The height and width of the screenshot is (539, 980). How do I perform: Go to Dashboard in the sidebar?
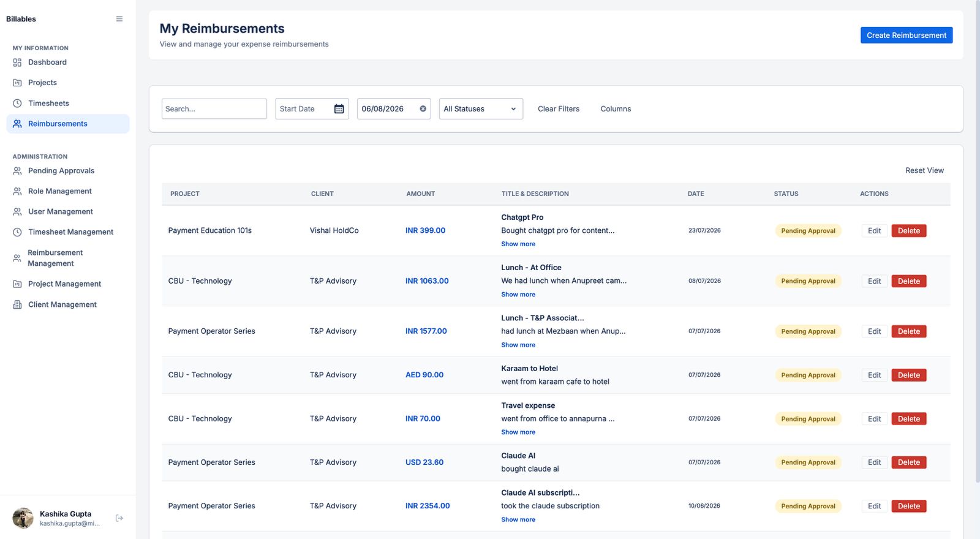68,62
